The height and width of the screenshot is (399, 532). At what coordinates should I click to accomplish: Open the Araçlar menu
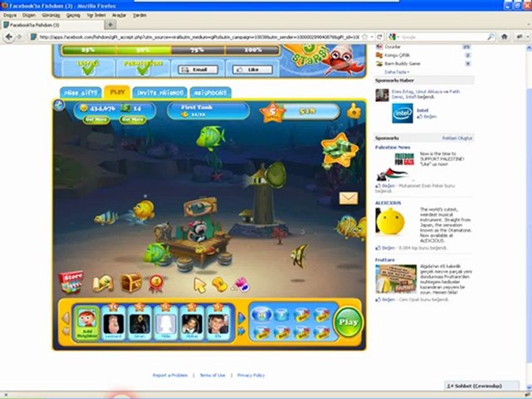click(x=119, y=16)
